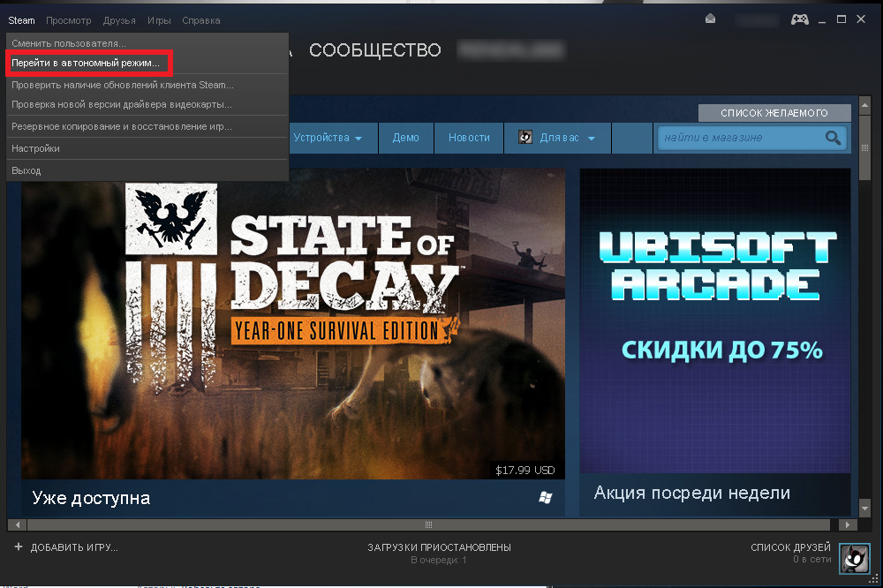Image resolution: width=883 pixels, height=588 pixels.
Task: Open the Демо store tab
Action: 406,138
